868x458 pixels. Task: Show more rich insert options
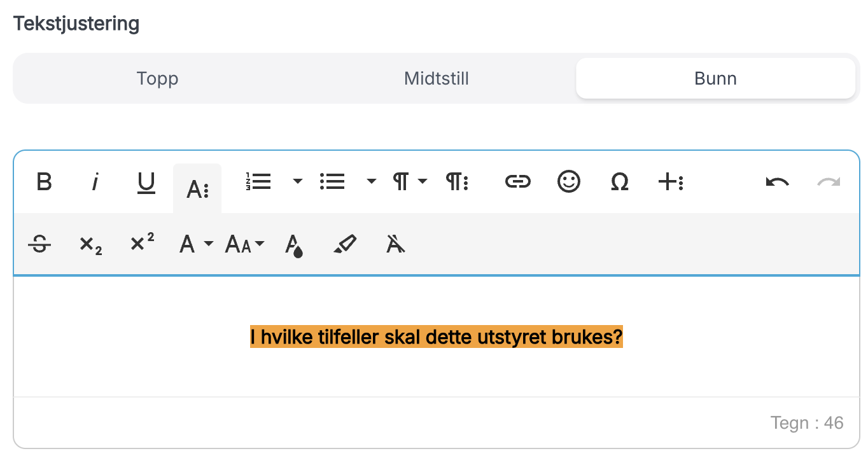pyautogui.click(x=670, y=182)
